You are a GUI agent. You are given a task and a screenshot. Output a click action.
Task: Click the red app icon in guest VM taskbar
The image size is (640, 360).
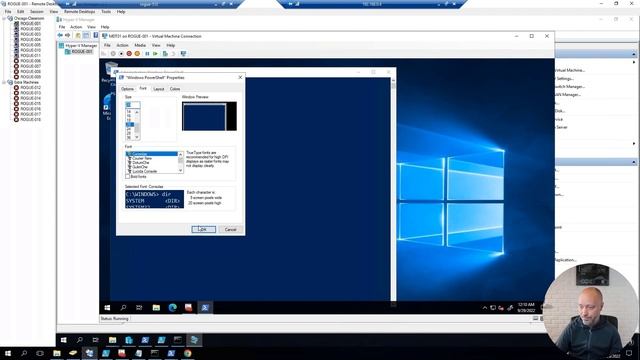189,308
